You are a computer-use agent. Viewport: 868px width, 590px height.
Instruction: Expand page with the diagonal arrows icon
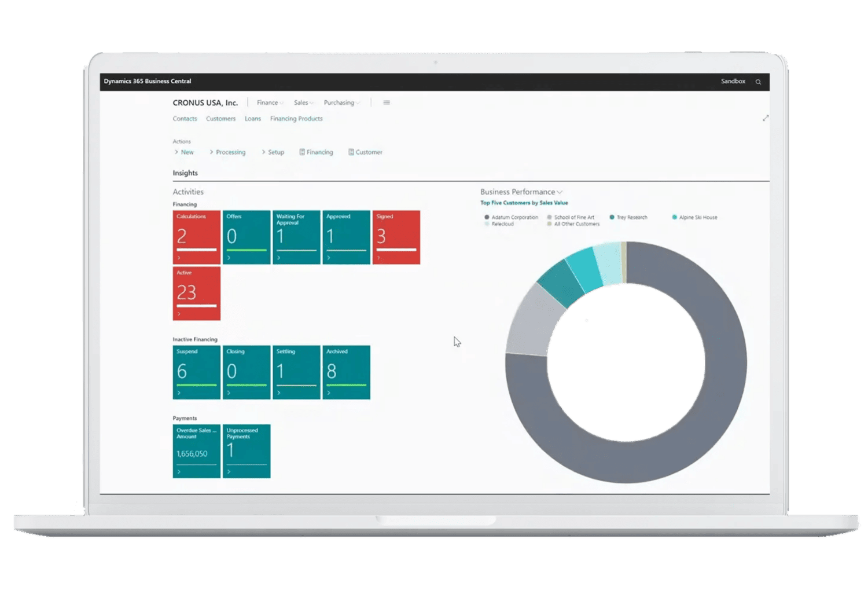pos(766,118)
